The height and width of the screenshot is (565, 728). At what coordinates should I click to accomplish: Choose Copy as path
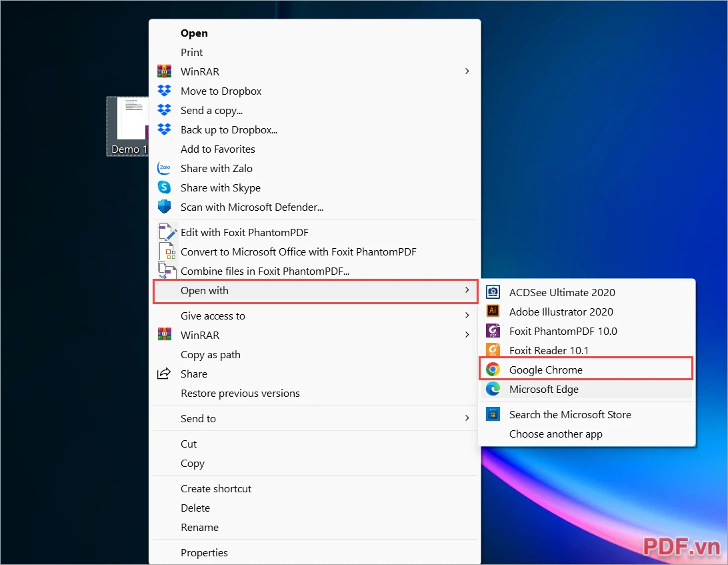pos(315,354)
